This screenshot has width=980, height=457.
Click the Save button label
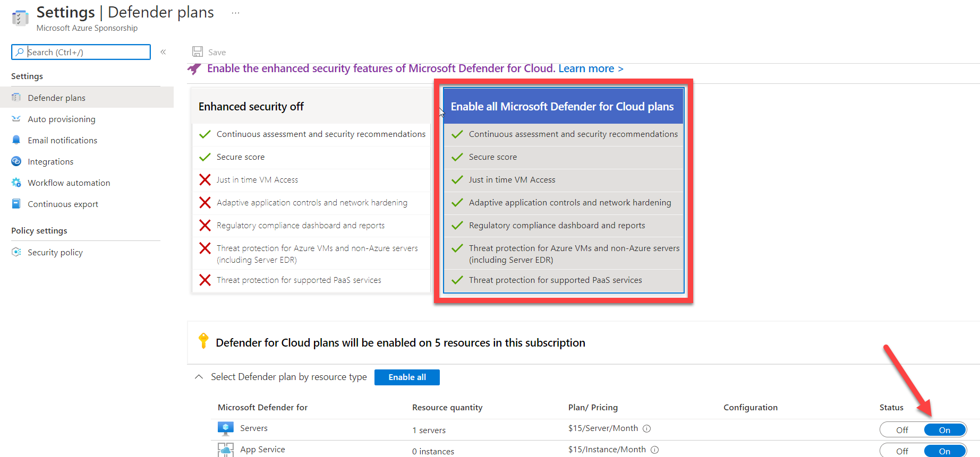tap(217, 52)
